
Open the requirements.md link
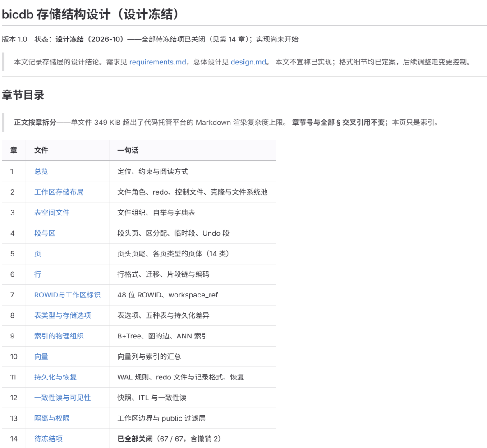pyautogui.click(x=157, y=62)
